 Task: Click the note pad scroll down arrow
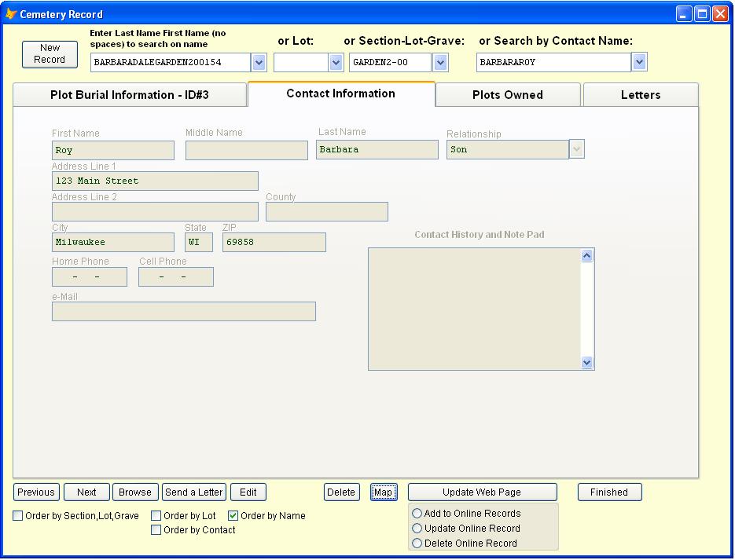[587, 362]
